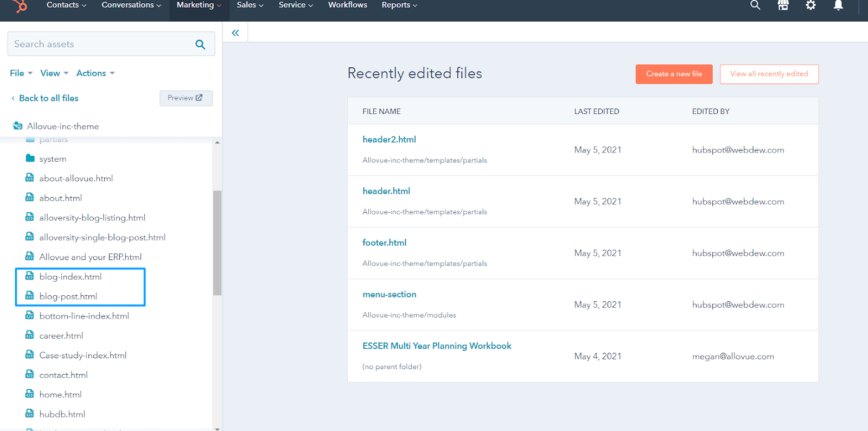
Task: Select about-allovue.html in the file tree
Action: (x=76, y=179)
